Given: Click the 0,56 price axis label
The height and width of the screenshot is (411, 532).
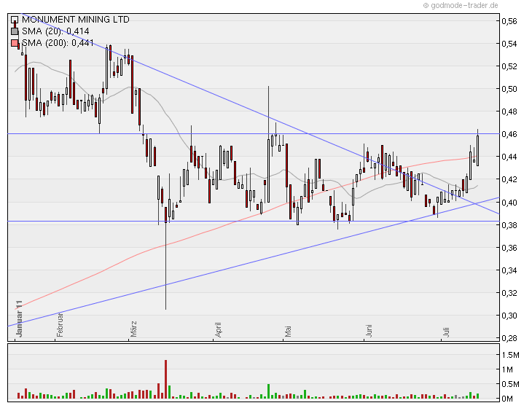Looking at the screenshot, I should [509, 21].
